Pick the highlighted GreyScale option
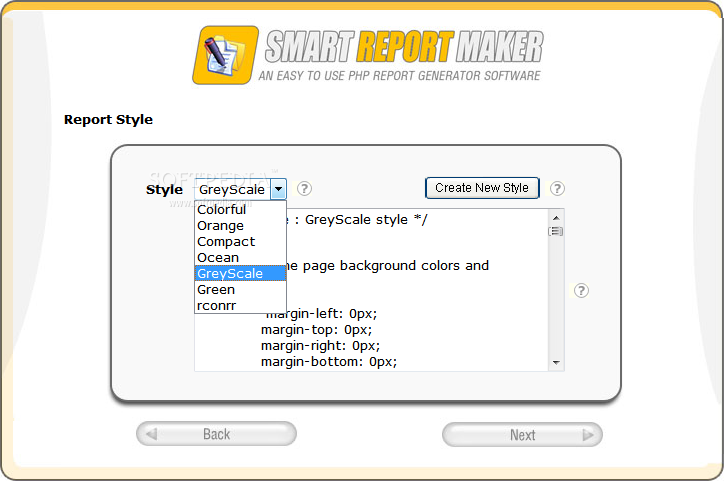The height and width of the screenshot is (481, 724). [240, 273]
